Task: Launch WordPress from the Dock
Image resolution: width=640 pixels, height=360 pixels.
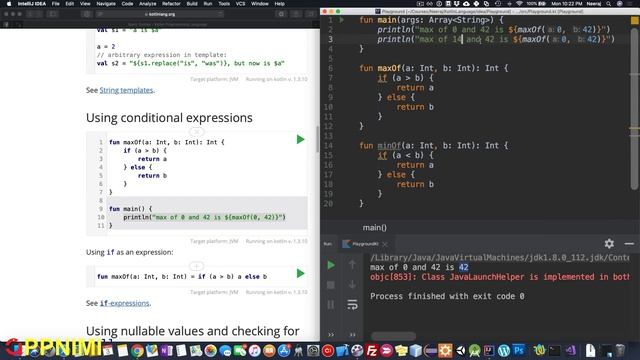Action: click(x=504, y=351)
